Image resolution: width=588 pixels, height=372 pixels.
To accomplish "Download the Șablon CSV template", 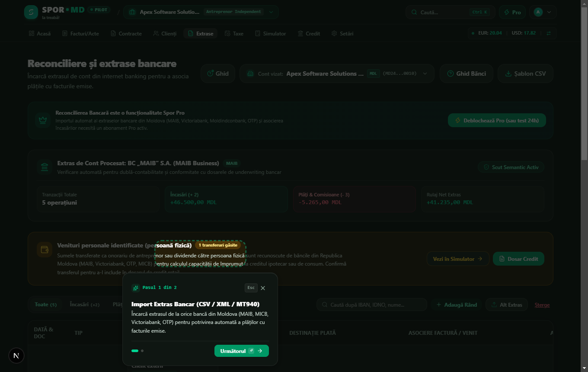I will click(x=525, y=74).
